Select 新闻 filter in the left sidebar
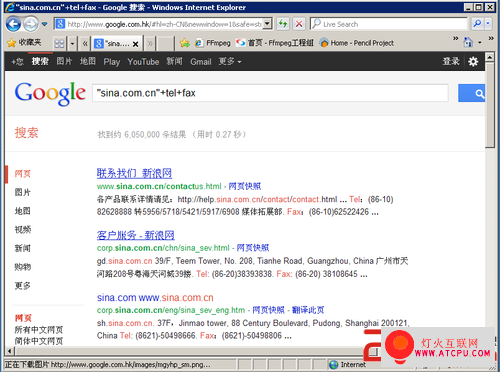 23,248
